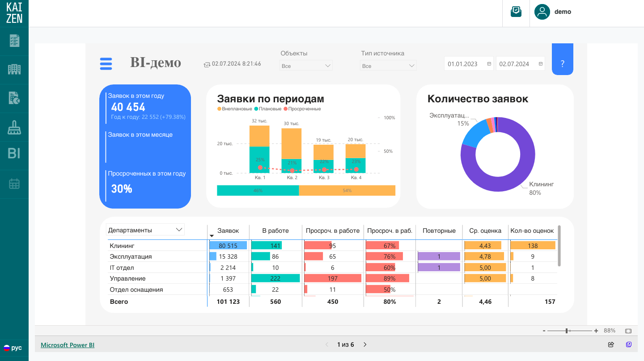Expand the Объекты dropdown
The height and width of the screenshot is (361, 644).
306,66
